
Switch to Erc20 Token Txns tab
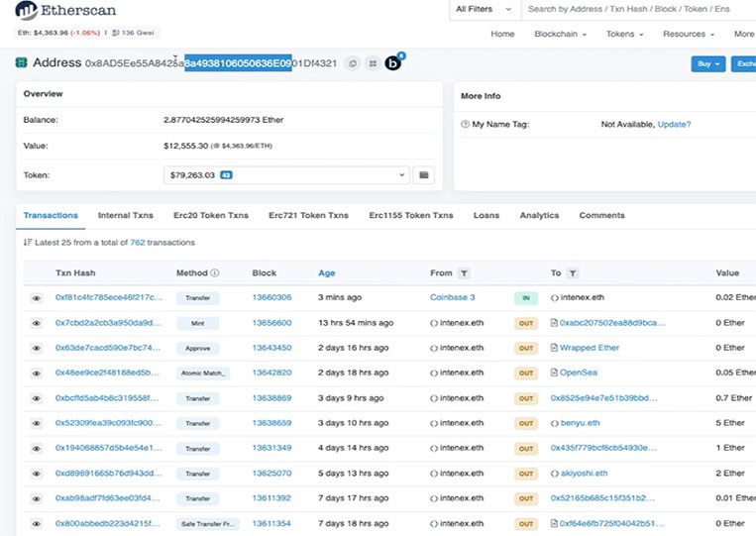click(211, 215)
